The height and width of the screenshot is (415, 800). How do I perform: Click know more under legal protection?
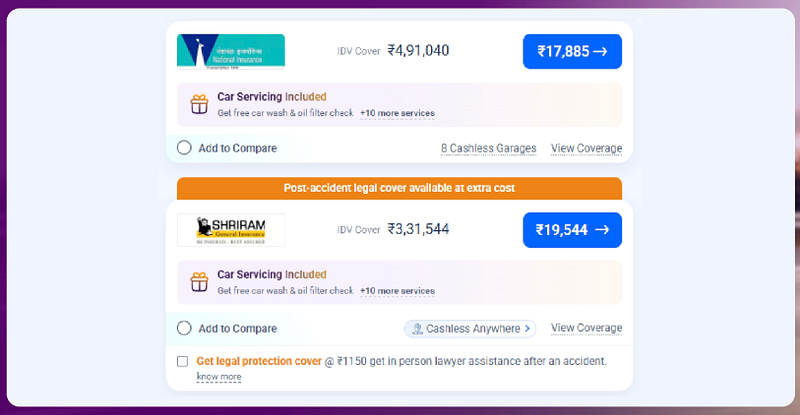pos(219,377)
